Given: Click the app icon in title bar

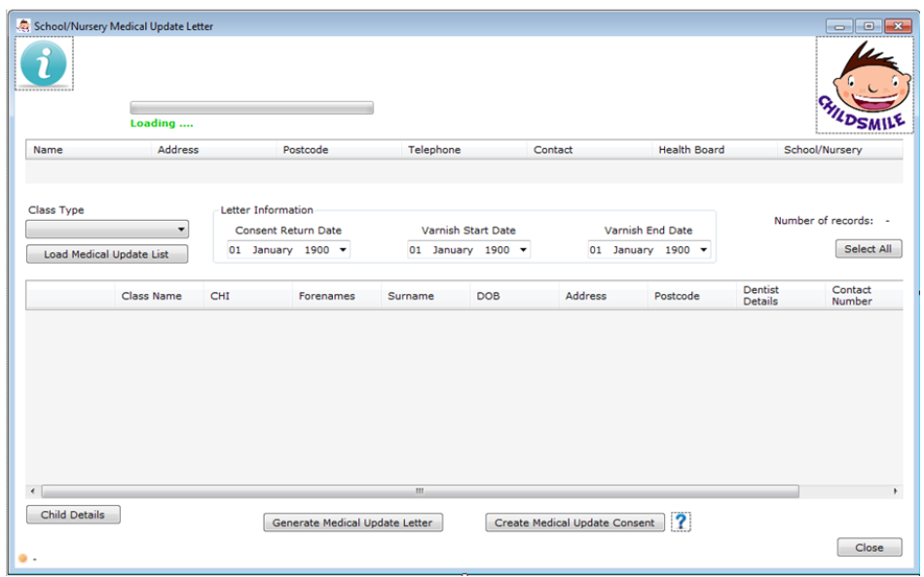Looking at the screenshot, I should click(23, 26).
